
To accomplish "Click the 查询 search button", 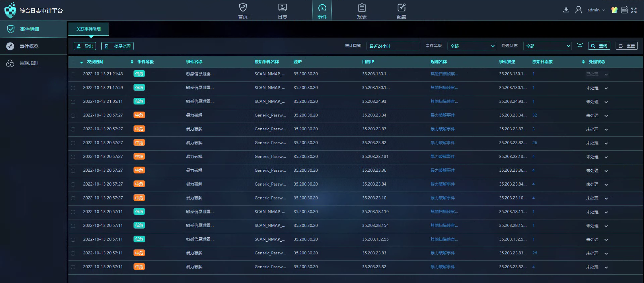I will (599, 46).
